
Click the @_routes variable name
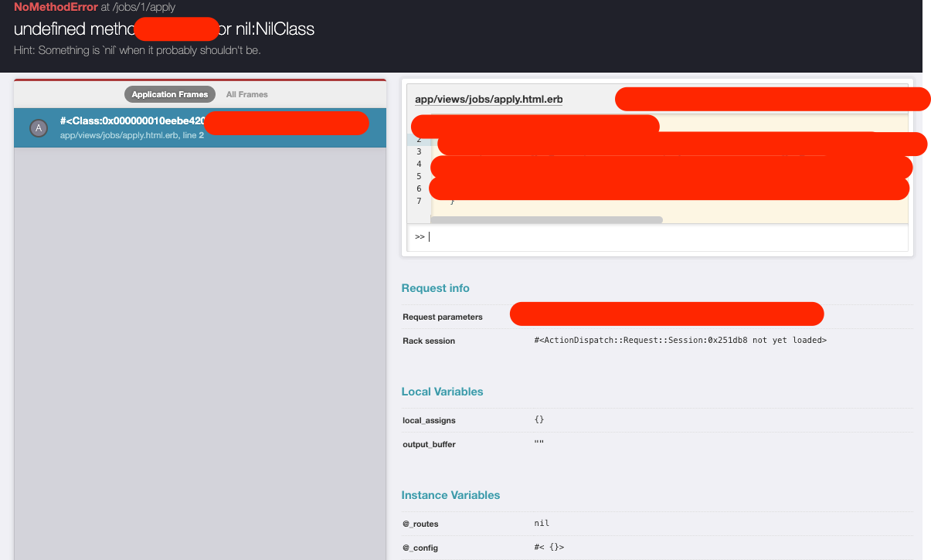[x=420, y=524]
